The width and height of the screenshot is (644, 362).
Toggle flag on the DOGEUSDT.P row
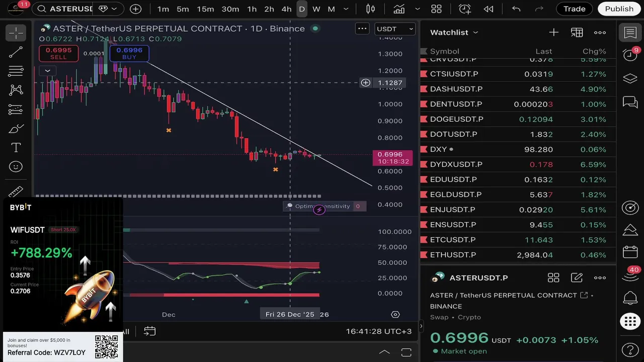[424, 119]
